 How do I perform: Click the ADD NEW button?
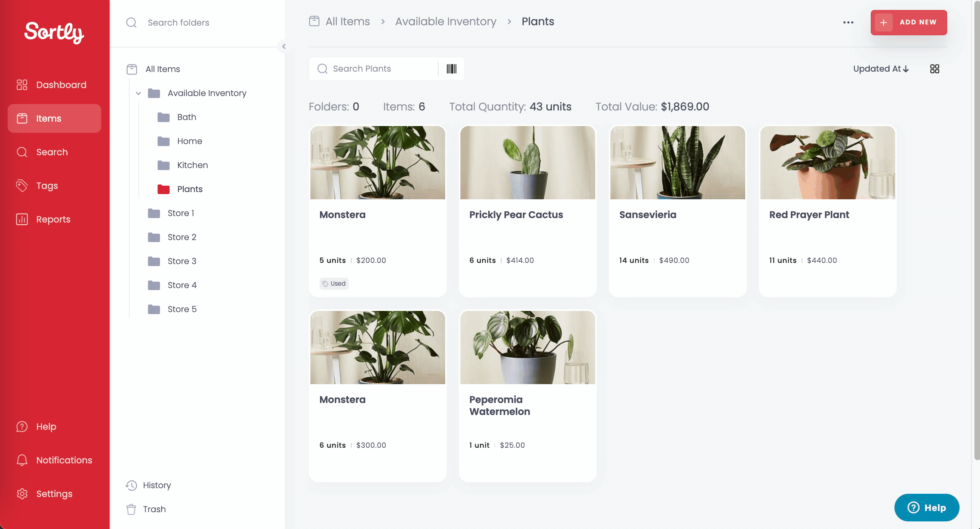(x=908, y=22)
